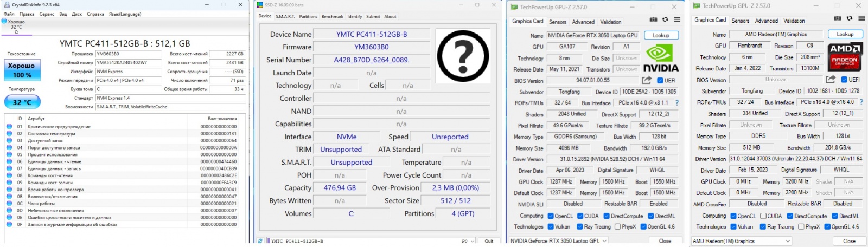Click the BIOS export arrow icon in NVIDIA GPU-Z
Viewport: 868px width, 247px height.
[x=647, y=80]
